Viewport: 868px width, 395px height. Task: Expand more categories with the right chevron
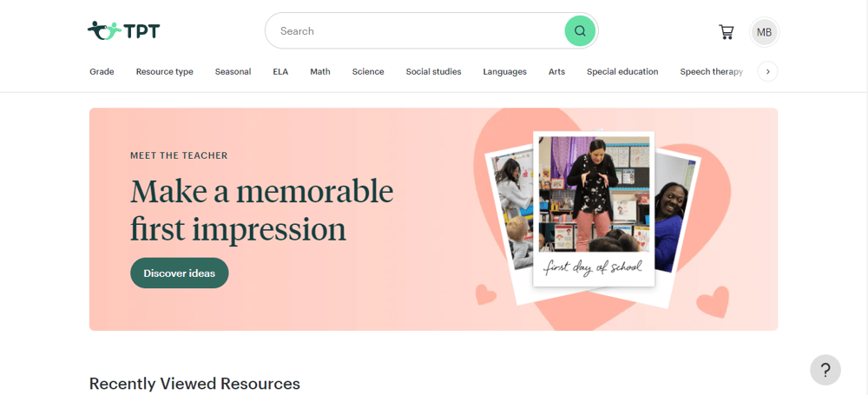click(x=768, y=71)
